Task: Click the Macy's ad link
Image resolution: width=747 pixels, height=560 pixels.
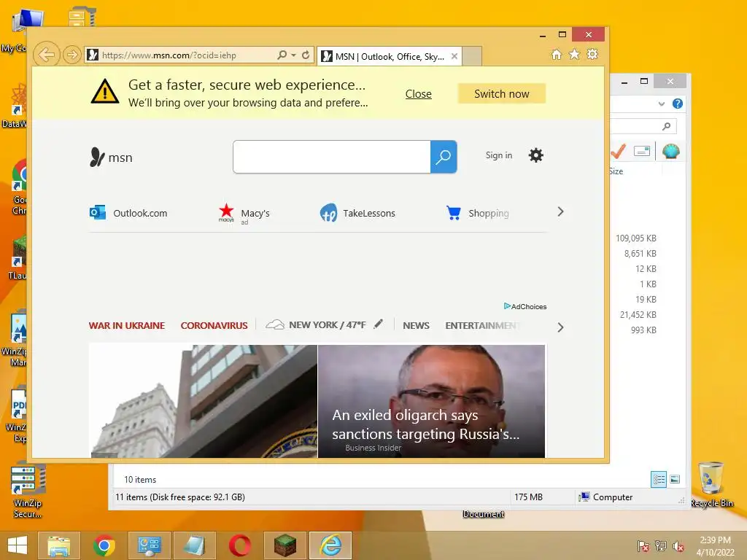Action: click(255, 214)
